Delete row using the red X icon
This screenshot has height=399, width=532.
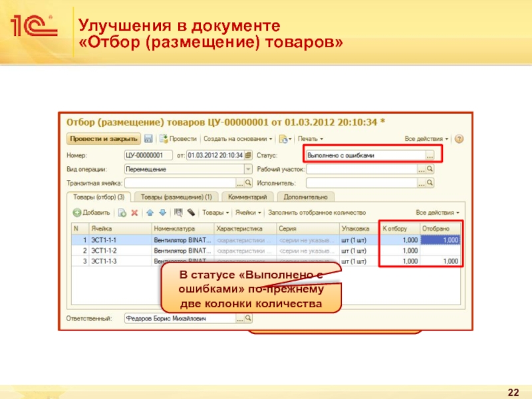pyautogui.click(x=134, y=213)
